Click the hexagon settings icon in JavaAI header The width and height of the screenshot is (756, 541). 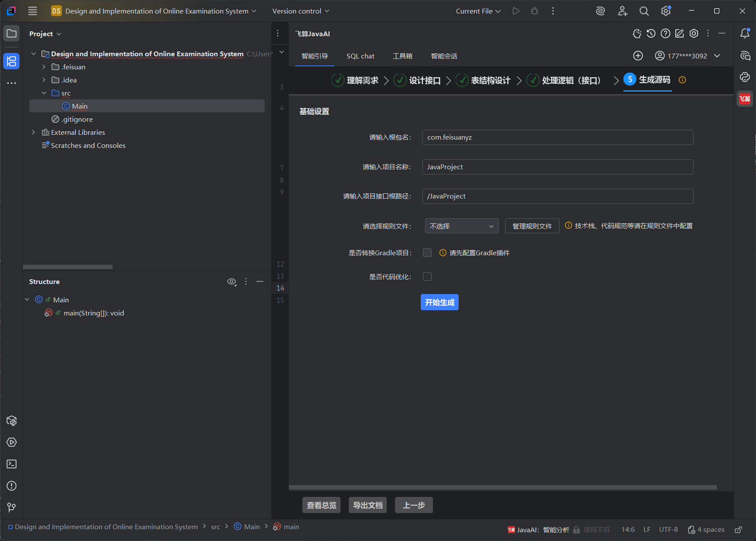694,34
